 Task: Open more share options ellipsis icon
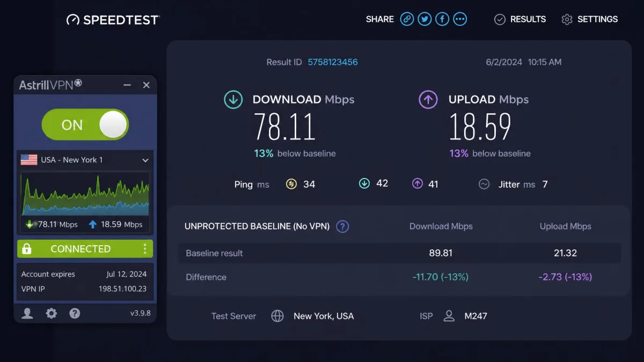460,19
